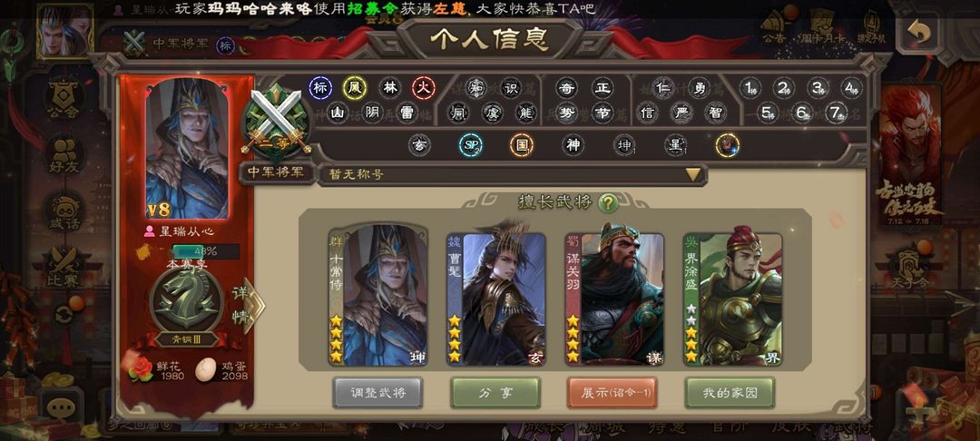
Task: Toggle the 火 badge
Action: [423, 88]
